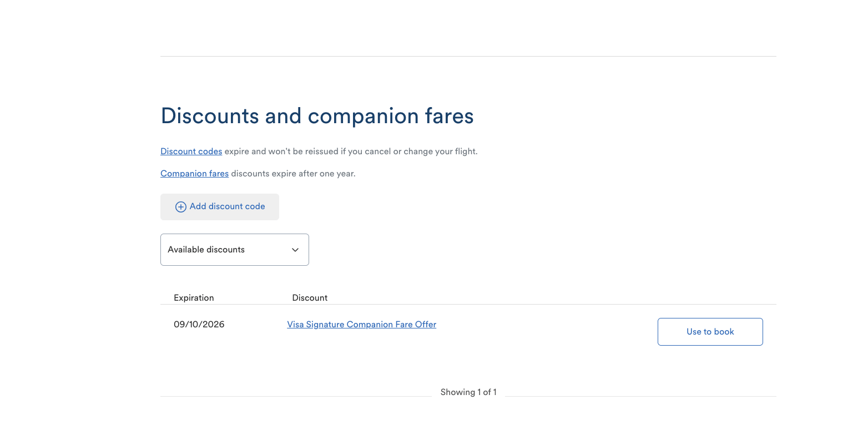
Task: Open the Discount codes link
Action: [191, 151]
